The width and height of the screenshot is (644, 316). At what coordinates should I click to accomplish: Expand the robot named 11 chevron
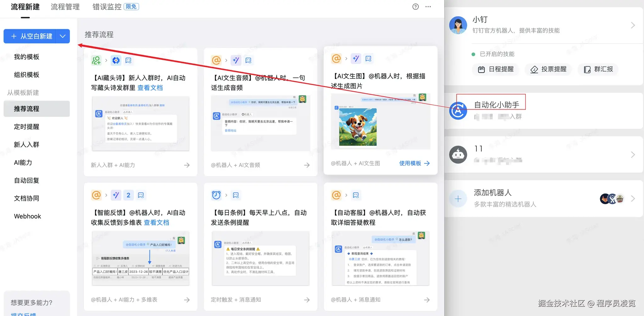pyautogui.click(x=633, y=155)
